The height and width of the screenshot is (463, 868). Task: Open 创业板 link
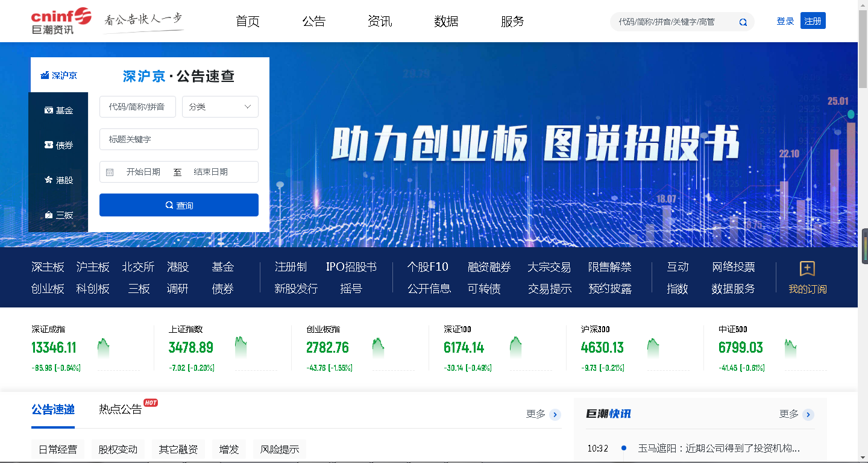(48, 289)
